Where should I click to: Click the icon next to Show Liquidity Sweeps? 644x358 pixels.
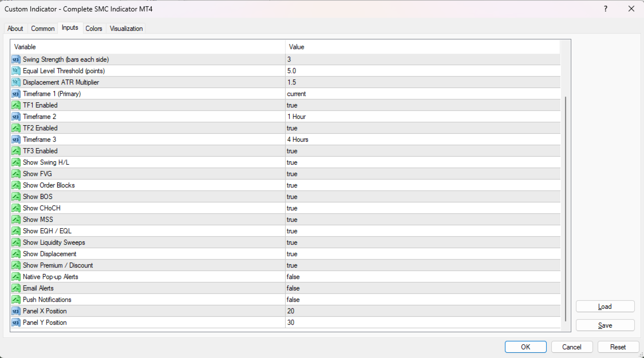(x=15, y=242)
